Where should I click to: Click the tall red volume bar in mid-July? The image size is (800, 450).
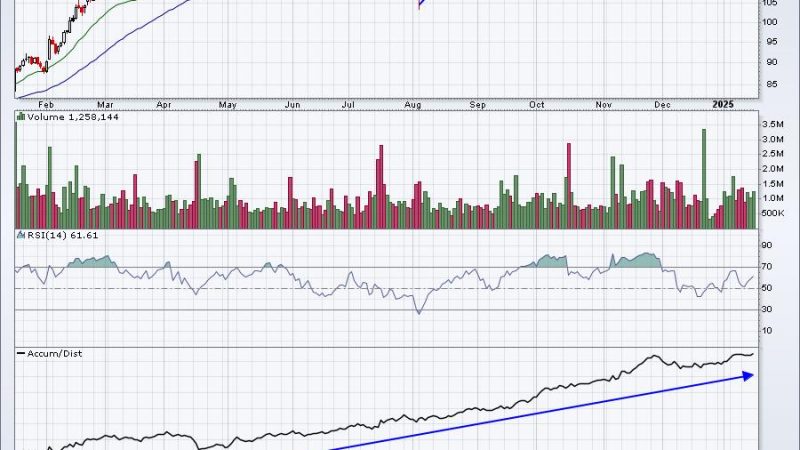(381, 187)
